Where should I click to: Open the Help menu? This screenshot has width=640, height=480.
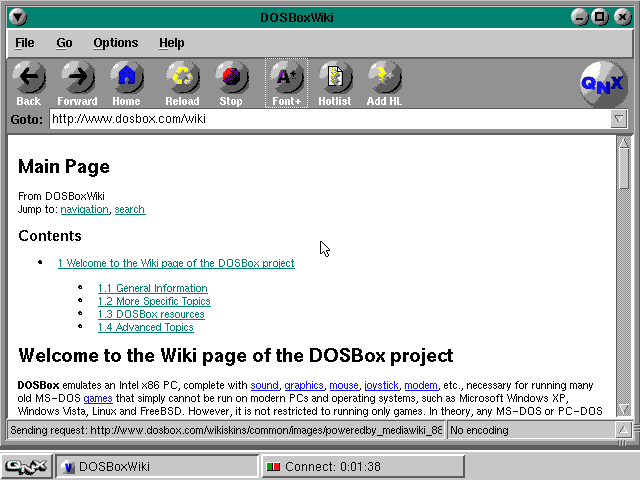tap(172, 43)
